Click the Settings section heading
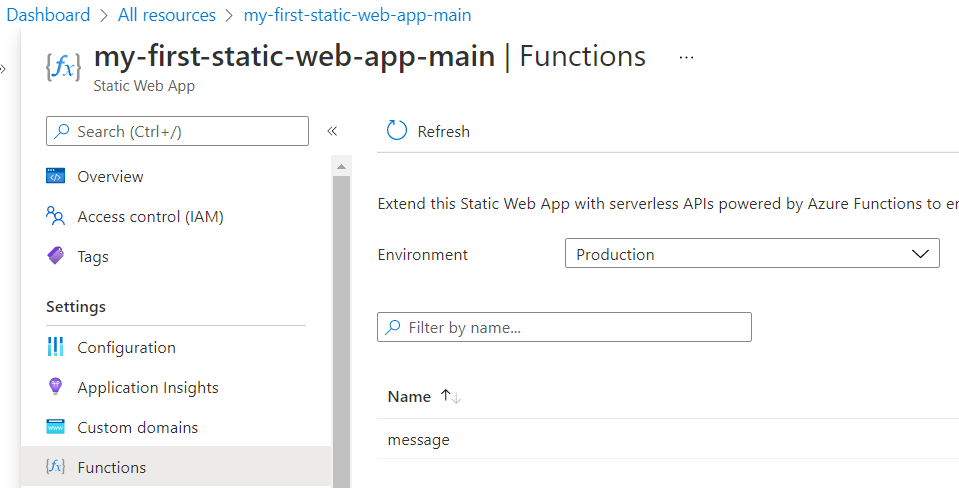The height and width of the screenshot is (488, 959). 76,306
